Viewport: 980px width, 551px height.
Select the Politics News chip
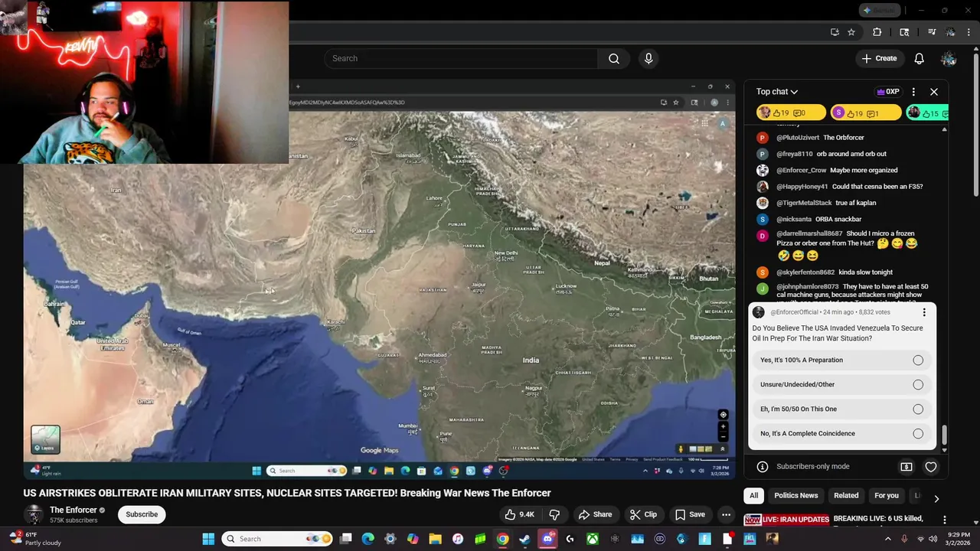point(795,496)
